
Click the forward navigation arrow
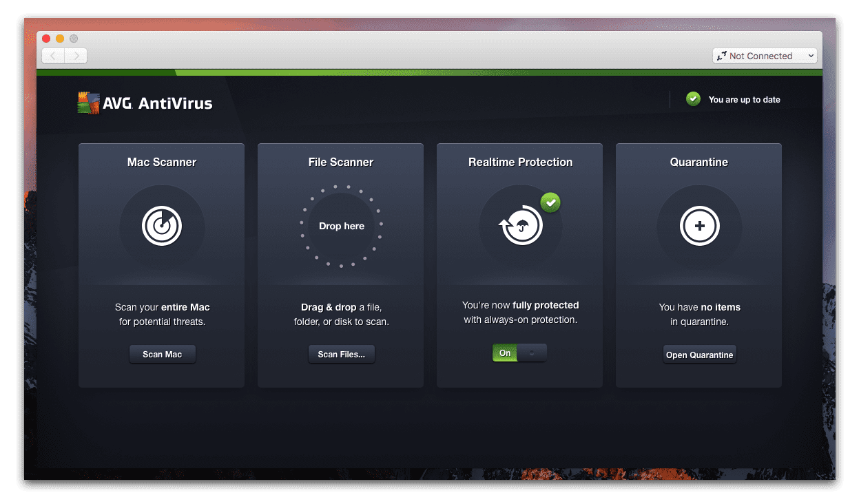[x=75, y=56]
